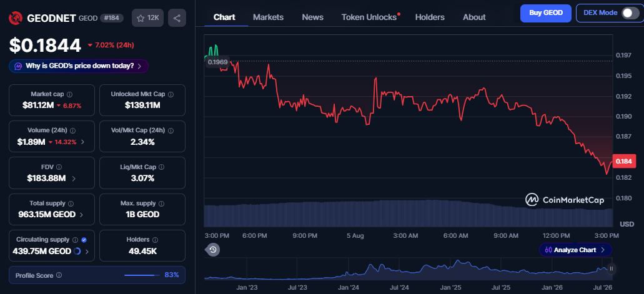Add GEOD to watchlist with star button
This screenshot has width=644, height=294.
(x=148, y=18)
